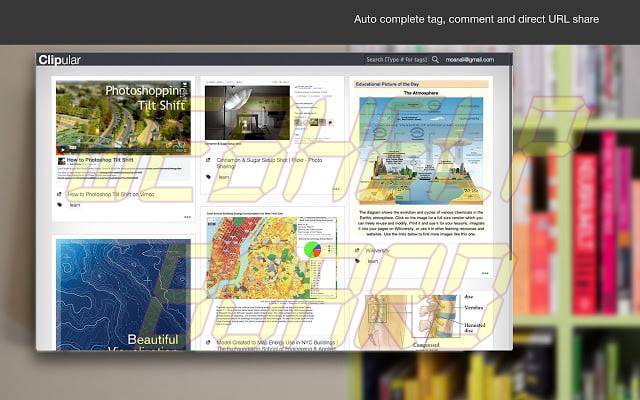This screenshot has height=400, width=640.
Task: Click the tag icon in the Cinnamon & Sugar card
Action: point(208,177)
